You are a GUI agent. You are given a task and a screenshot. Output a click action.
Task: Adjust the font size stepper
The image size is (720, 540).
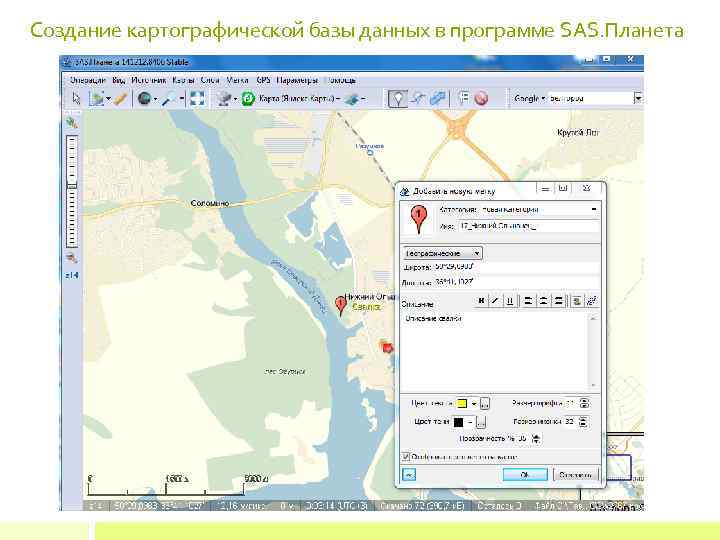[584, 404]
